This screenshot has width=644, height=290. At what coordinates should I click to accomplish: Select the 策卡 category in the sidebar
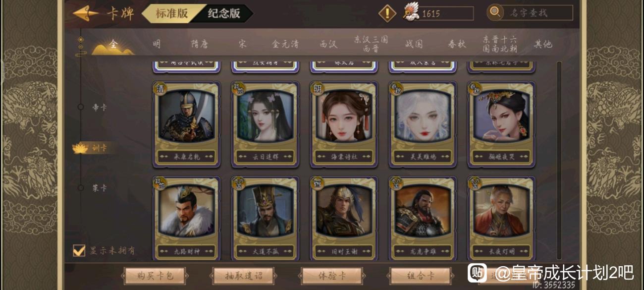pos(100,188)
